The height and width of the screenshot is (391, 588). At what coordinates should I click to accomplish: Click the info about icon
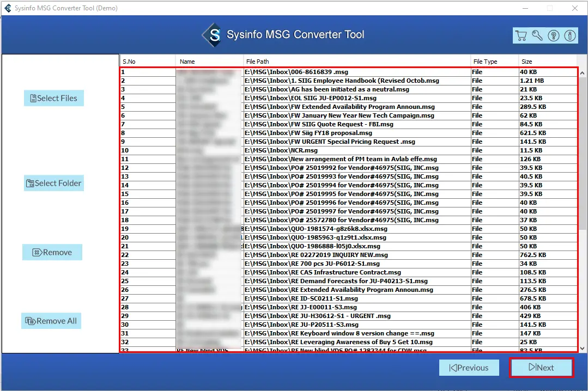pos(570,36)
